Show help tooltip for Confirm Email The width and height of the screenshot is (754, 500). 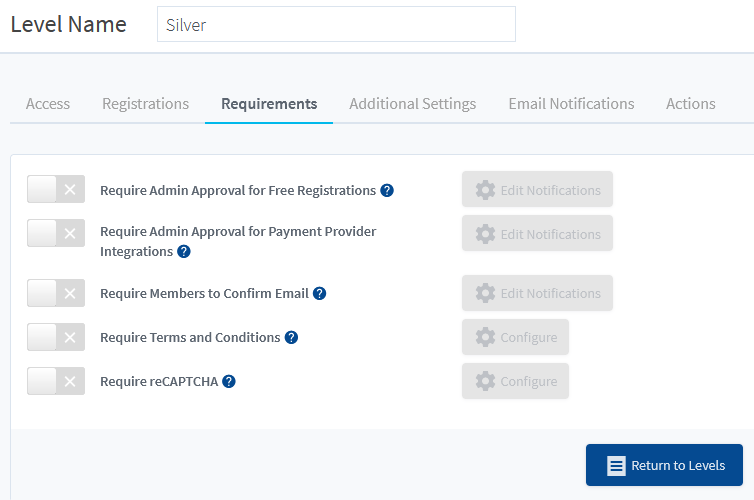click(319, 293)
